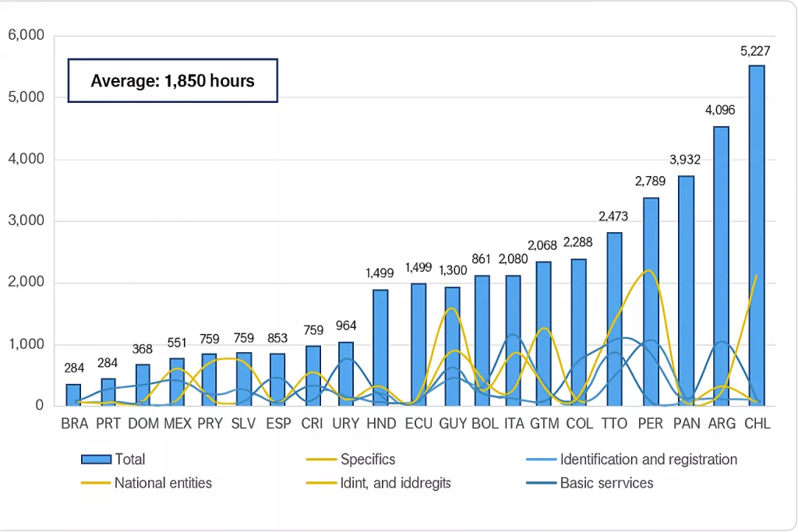Click the ARG bar in the chart
This screenshot has width=798, height=532.
pos(722,266)
